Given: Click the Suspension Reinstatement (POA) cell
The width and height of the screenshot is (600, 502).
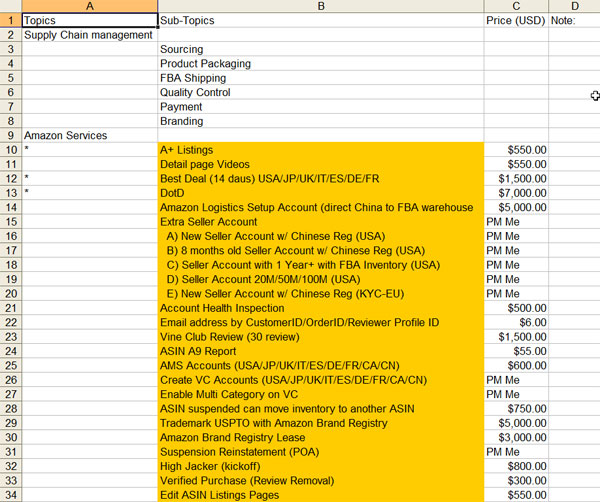Looking at the screenshot, I should point(320,452).
